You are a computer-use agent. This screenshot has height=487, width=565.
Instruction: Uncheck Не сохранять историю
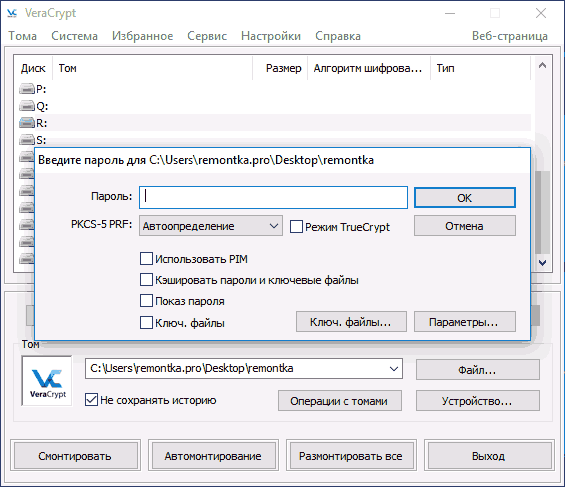pos(91,400)
